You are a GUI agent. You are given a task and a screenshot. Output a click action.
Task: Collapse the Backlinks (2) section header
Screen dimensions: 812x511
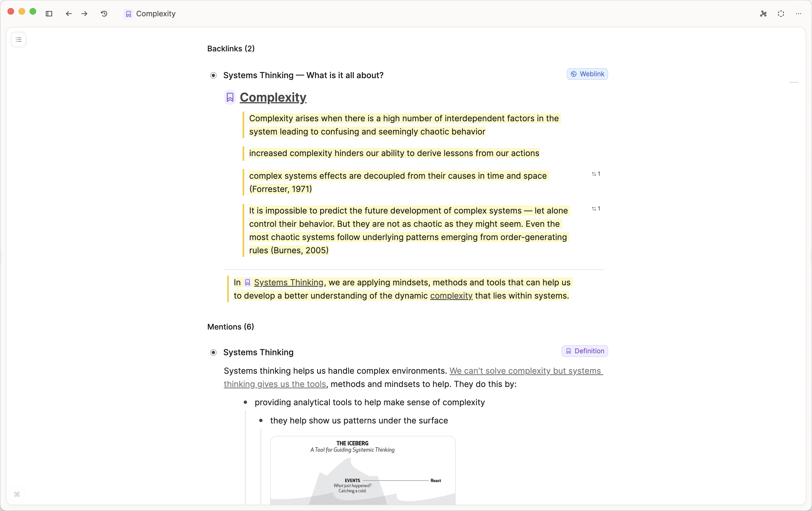(x=231, y=49)
